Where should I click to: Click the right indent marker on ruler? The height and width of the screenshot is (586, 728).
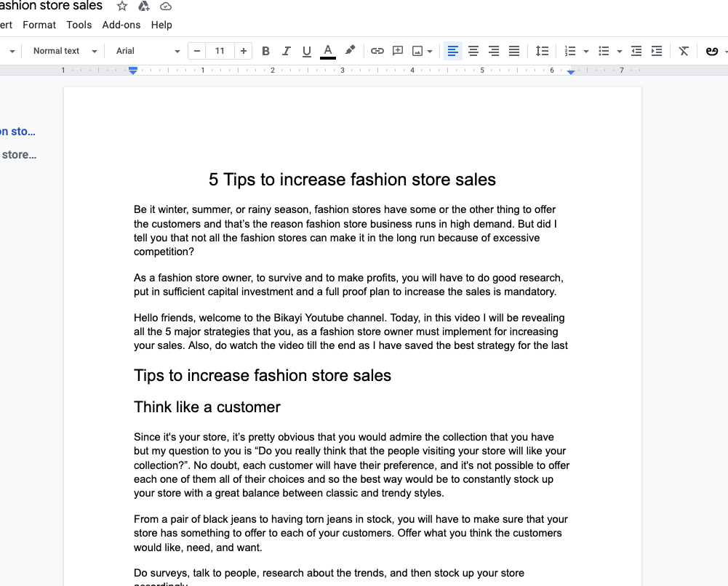pos(571,72)
